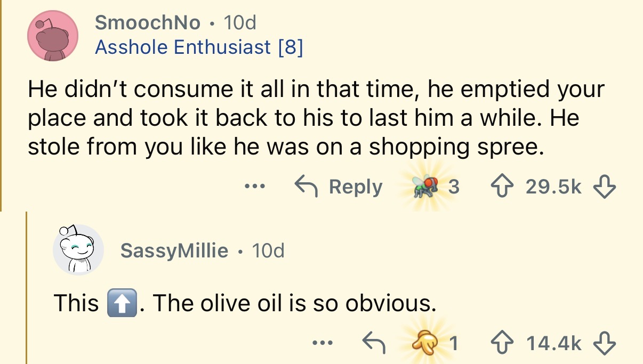
Task: Open SmoochNo's avatar profile picture
Action: [53, 37]
